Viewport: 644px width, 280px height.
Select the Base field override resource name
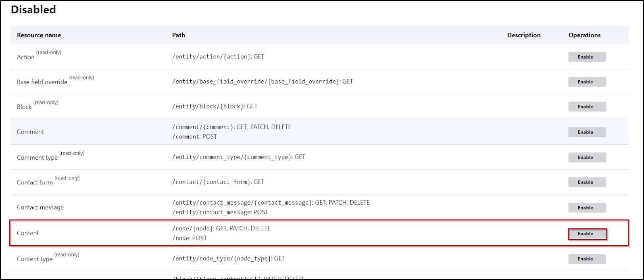point(42,82)
